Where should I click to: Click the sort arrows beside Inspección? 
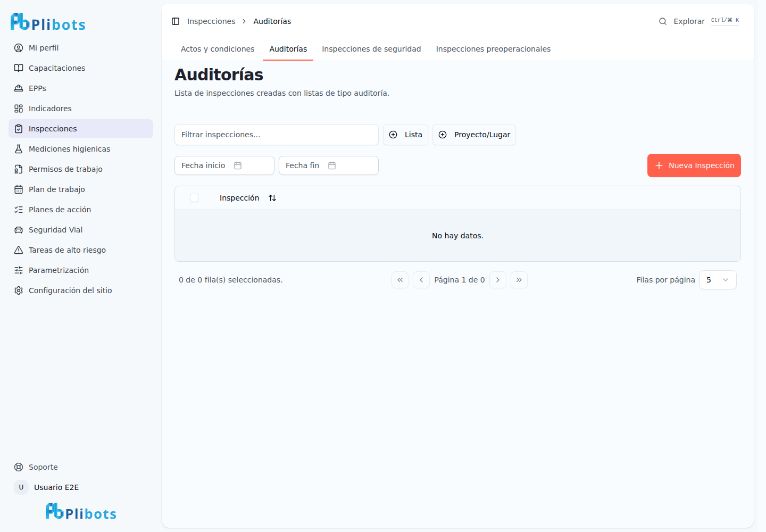coord(272,198)
